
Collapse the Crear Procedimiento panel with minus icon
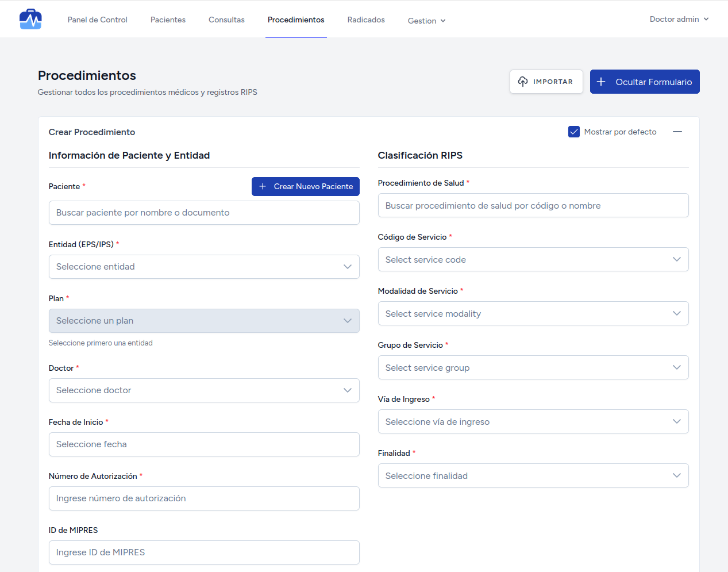pyautogui.click(x=677, y=132)
